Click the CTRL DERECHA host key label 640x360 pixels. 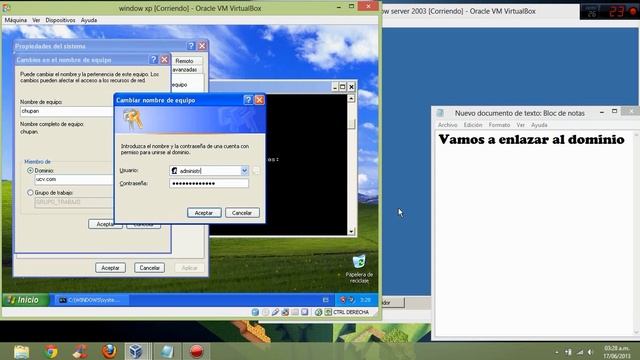point(351,312)
